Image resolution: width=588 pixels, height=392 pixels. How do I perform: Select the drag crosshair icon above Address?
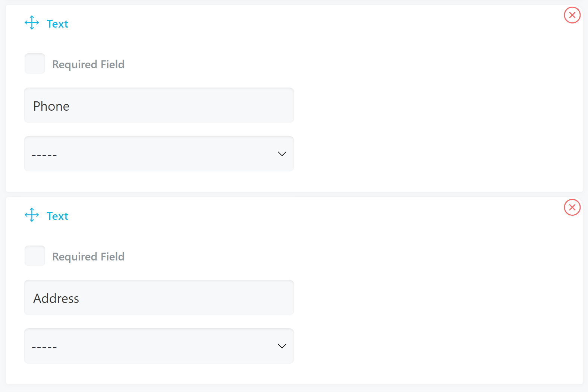[32, 215]
